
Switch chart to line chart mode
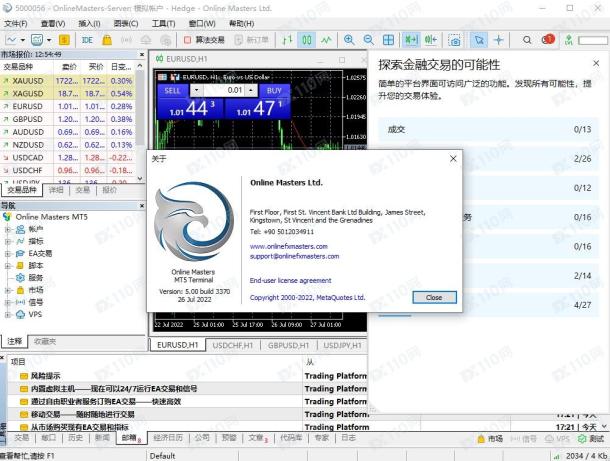coord(326,40)
